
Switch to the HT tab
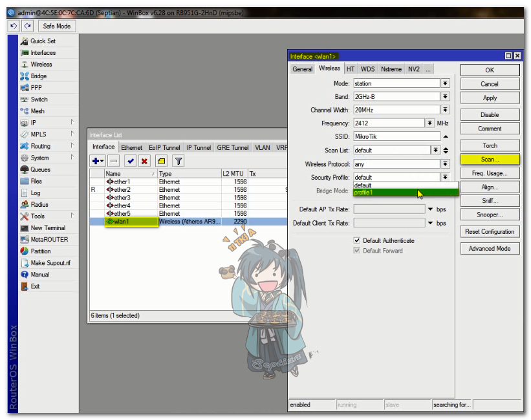[351, 69]
